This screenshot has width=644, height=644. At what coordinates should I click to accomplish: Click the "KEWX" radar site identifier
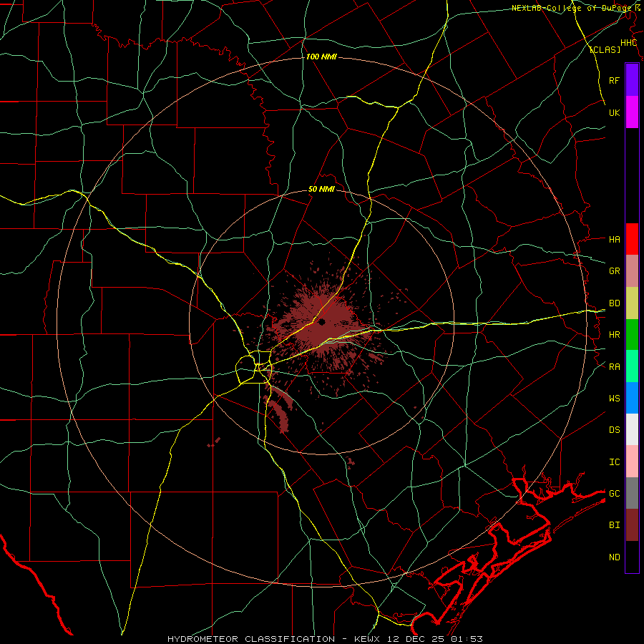click(368, 639)
